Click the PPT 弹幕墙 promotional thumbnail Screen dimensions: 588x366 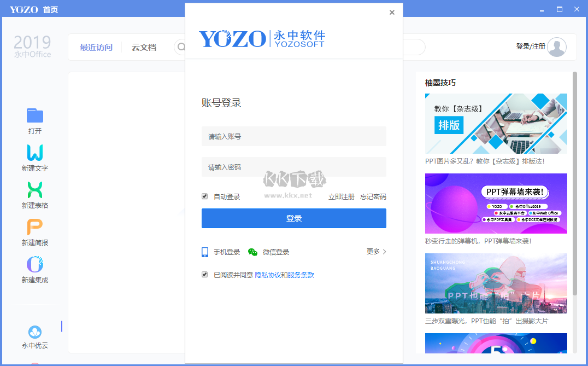coord(496,204)
